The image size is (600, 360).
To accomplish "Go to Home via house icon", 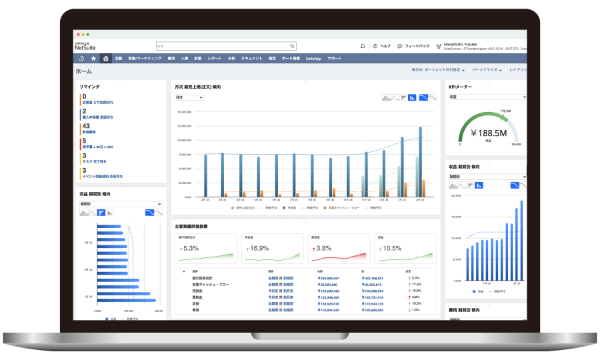I will click(x=106, y=59).
